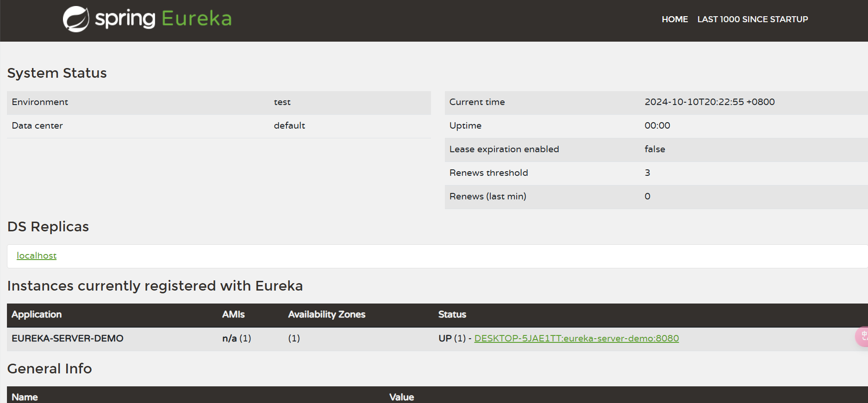The image size is (868, 403).
Task: Open the HOME navigation link
Action: coord(674,19)
